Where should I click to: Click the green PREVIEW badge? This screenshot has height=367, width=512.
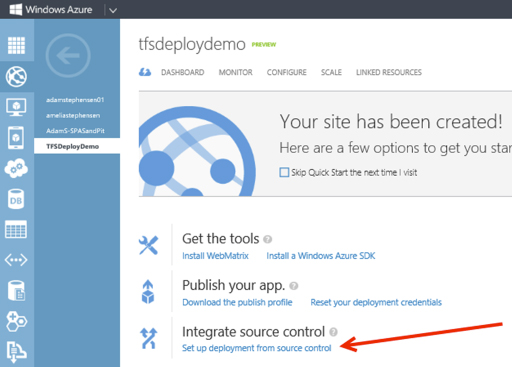point(264,45)
